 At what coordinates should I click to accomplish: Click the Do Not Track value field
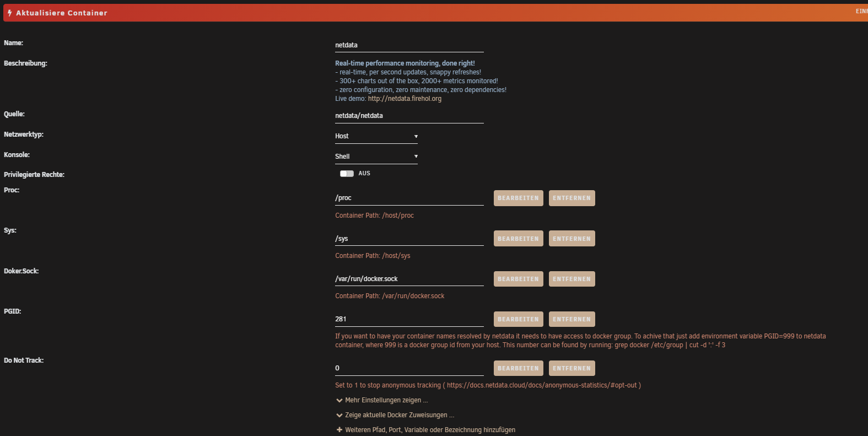409,368
